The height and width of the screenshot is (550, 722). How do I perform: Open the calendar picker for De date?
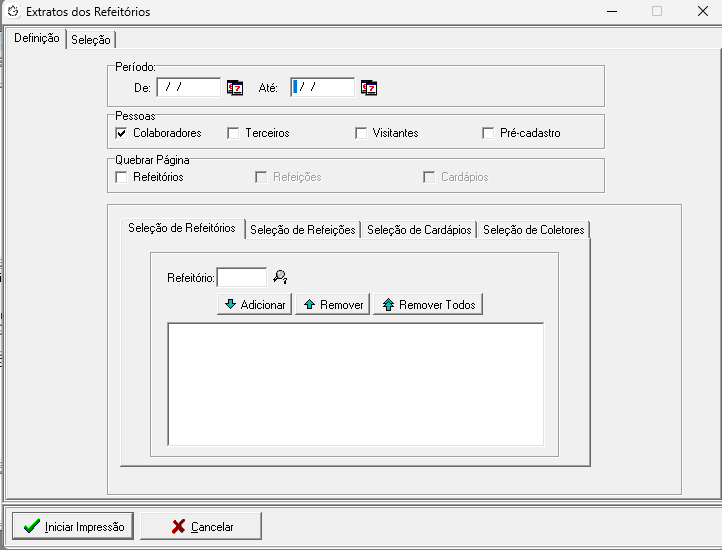pos(235,88)
